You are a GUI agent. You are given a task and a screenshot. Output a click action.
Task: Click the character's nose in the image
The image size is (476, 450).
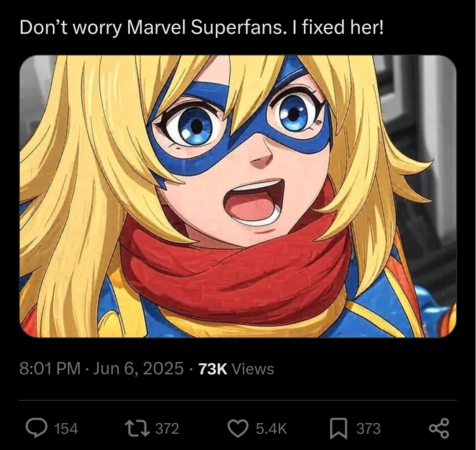click(262, 160)
